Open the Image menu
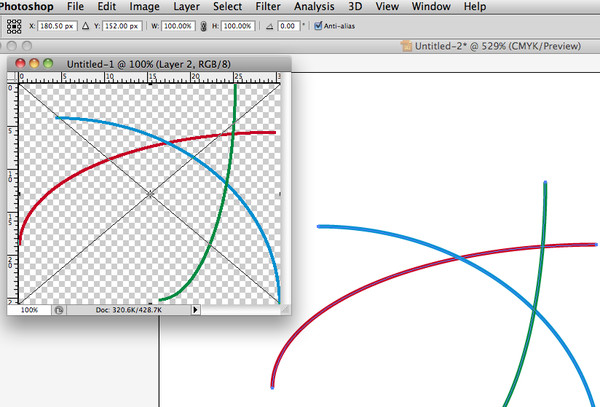600x407 pixels. tap(144, 7)
